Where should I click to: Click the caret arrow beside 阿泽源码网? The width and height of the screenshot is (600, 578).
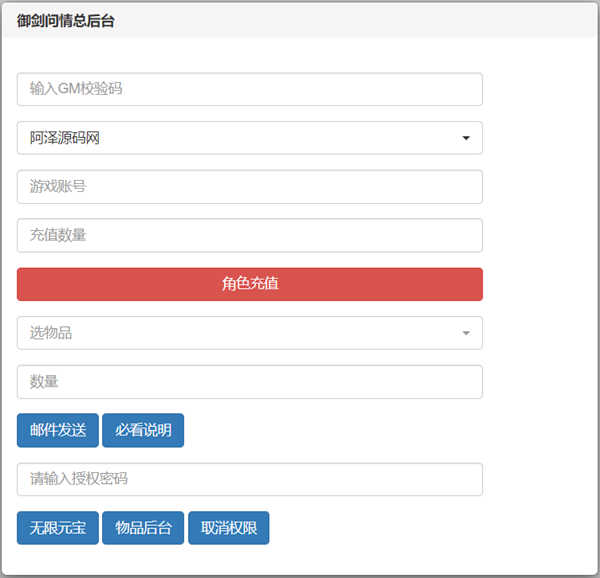(x=466, y=138)
